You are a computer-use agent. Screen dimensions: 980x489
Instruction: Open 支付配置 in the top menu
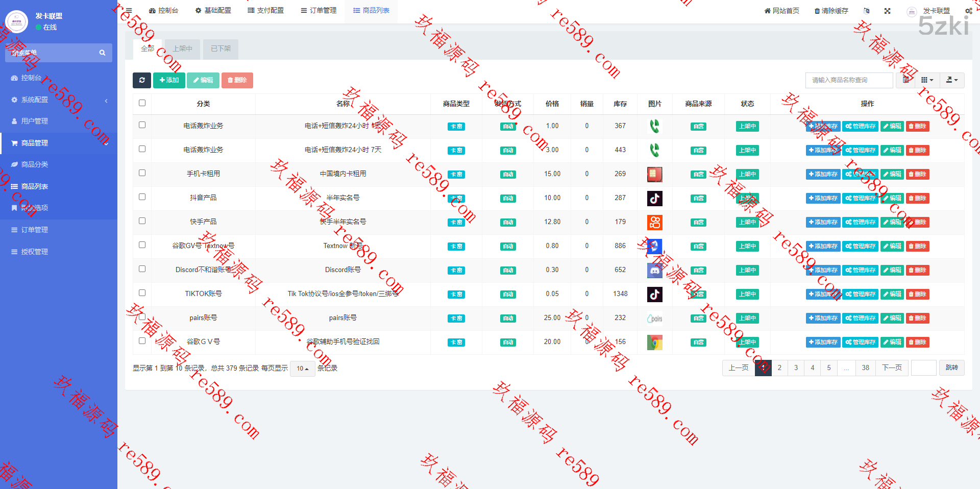(x=265, y=10)
